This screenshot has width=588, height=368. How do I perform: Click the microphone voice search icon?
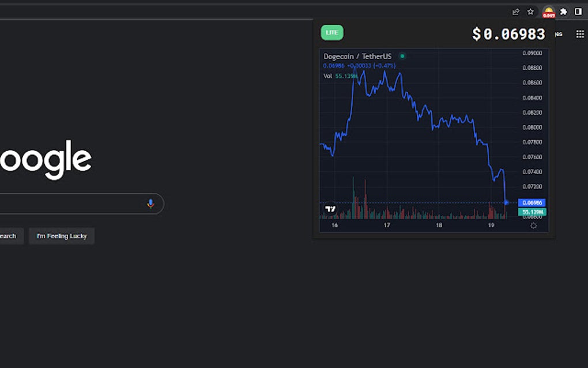point(150,204)
